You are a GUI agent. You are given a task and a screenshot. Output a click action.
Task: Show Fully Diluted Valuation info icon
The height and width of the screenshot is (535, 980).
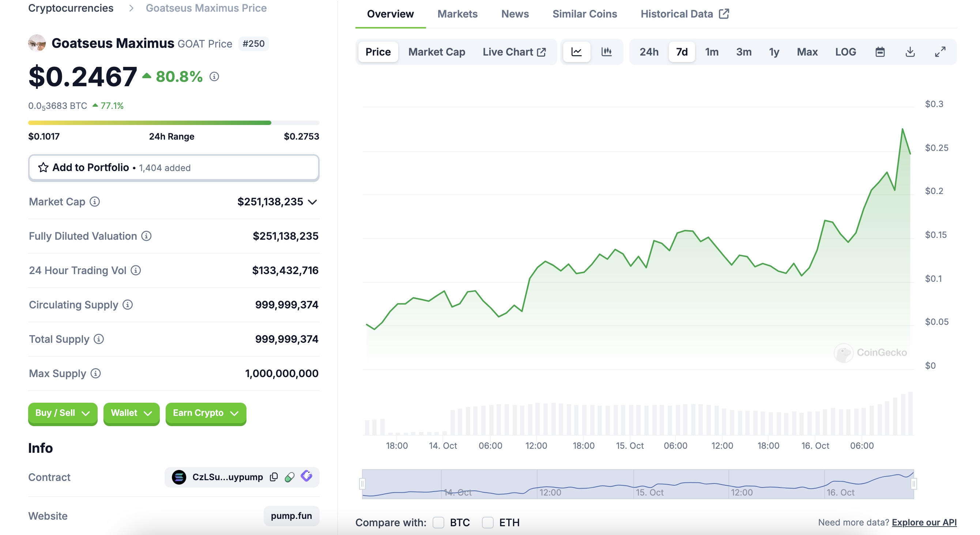tap(147, 236)
